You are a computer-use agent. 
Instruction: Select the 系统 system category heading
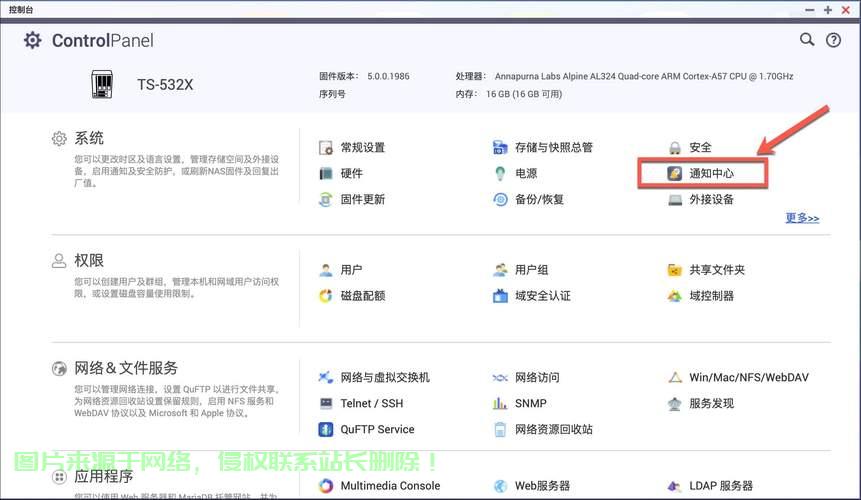(89, 138)
